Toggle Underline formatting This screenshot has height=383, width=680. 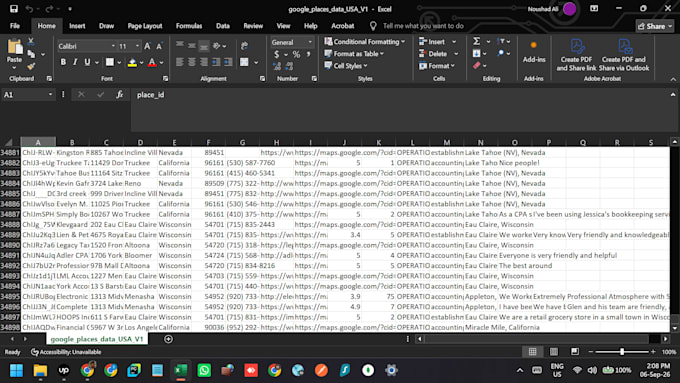tap(87, 62)
